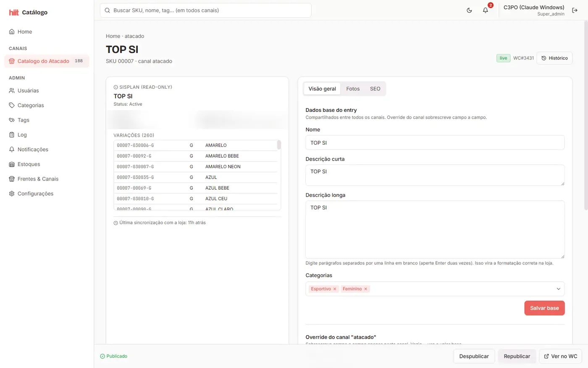
Task: Click the Histórico clock icon
Action: (x=544, y=58)
